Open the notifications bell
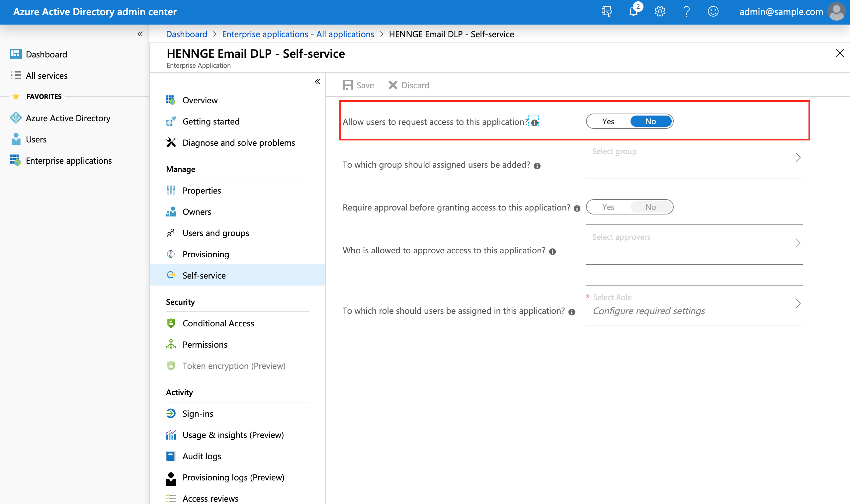Screen dimensions: 850x504 pyautogui.click(x=634, y=12)
